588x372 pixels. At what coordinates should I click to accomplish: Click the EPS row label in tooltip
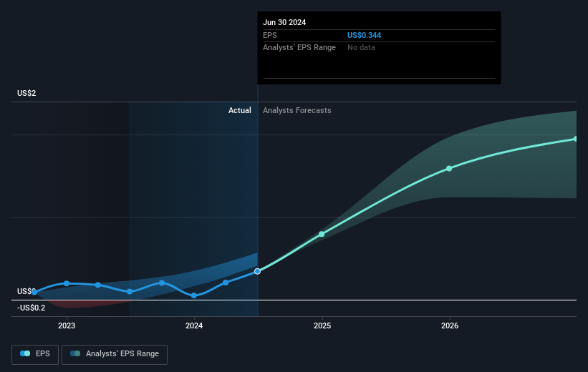click(269, 35)
